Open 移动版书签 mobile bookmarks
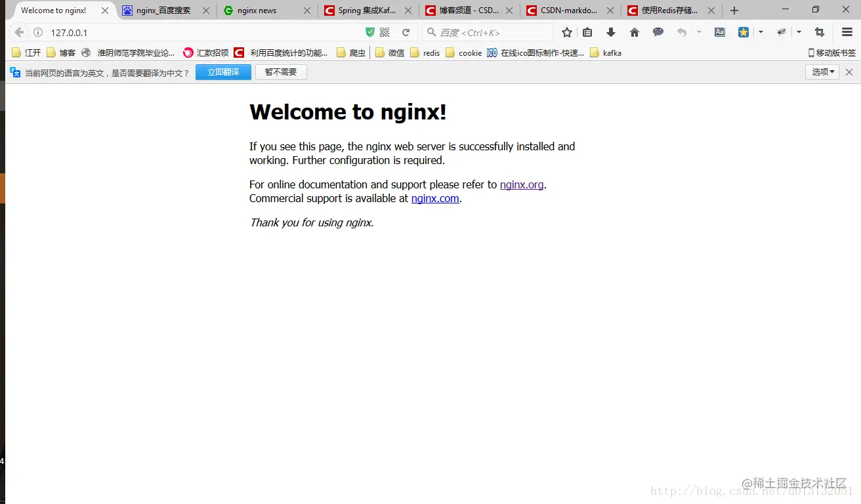Viewport: 861px width, 504px height. (x=831, y=53)
